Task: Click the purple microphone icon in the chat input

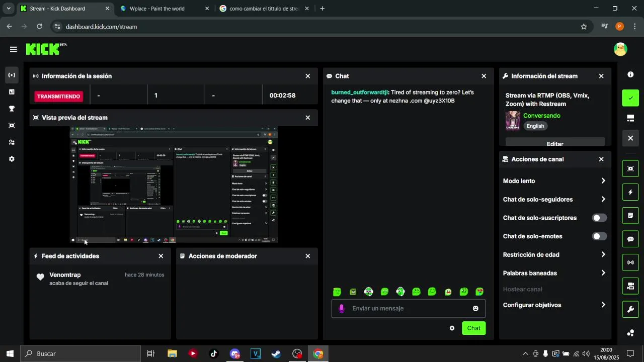Action: (342, 308)
